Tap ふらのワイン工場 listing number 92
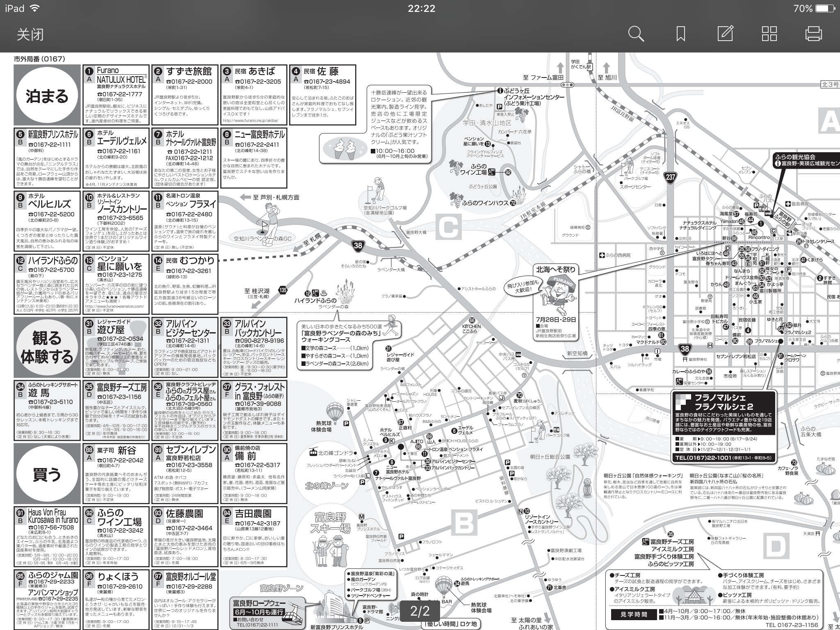Screen dimensions: 840x630 pos(89,513)
